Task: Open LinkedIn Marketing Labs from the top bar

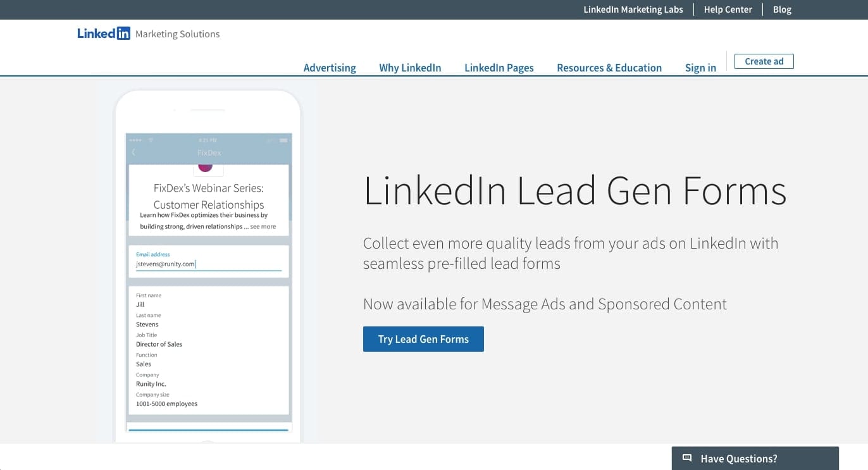Action: tap(633, 9)
